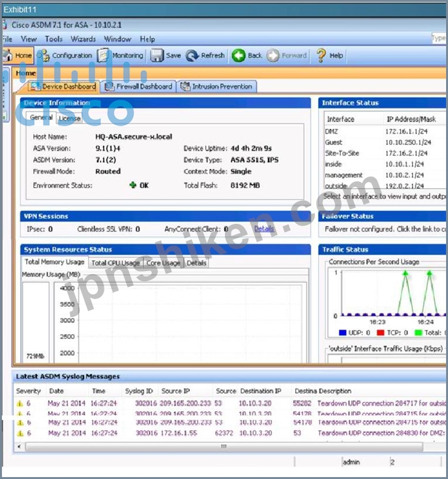Select the General device info tab
Image resolution: width=448 pixels, height=479 pixels.
(x=41, y=117)
